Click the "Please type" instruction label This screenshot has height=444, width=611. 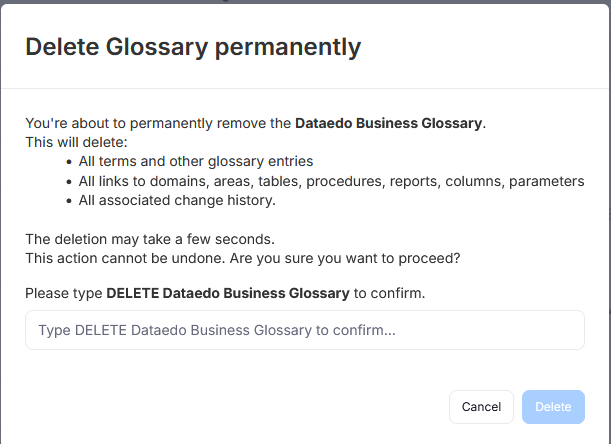[x=64, y=294]
